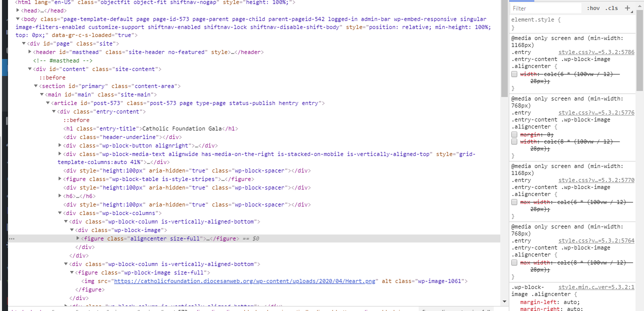Expand the header masthead element
The image size is (644, 311).
(x=30, y=52)
